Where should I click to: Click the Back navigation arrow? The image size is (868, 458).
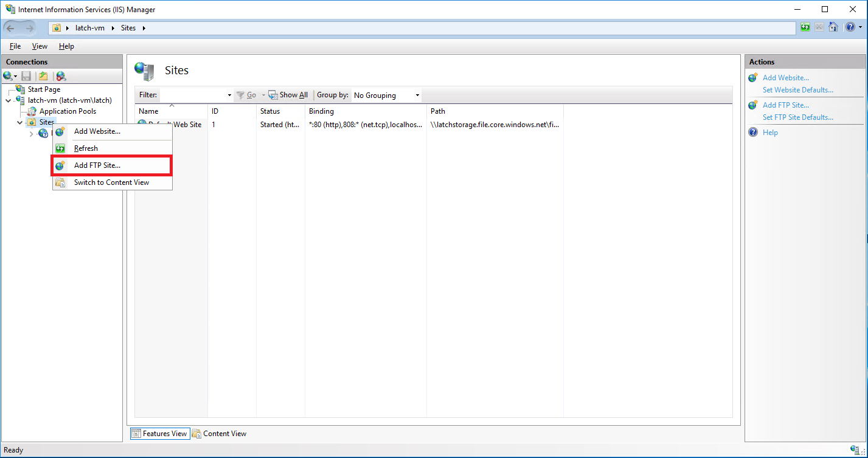click(10, 28)
